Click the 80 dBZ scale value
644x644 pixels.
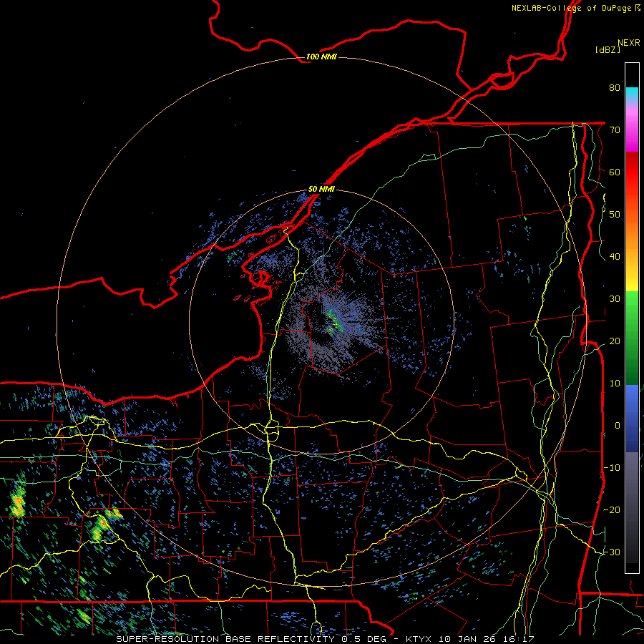tap(615, 87)
